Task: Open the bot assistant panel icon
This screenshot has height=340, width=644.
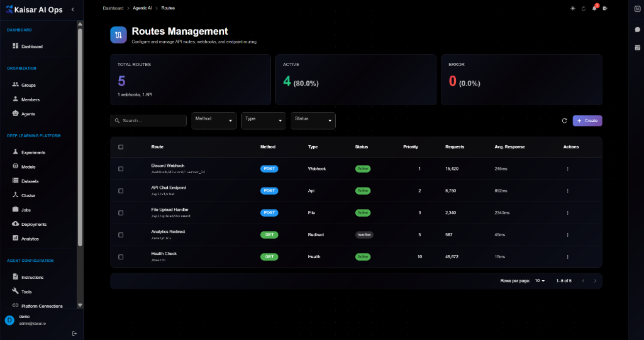Action: tap(638, 9)
